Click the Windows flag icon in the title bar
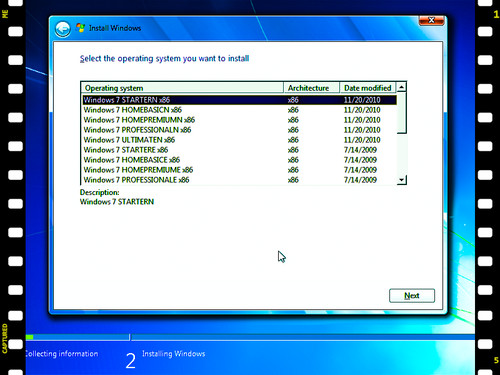The height and width of the screenshot is (375, 500). point(80,28)
